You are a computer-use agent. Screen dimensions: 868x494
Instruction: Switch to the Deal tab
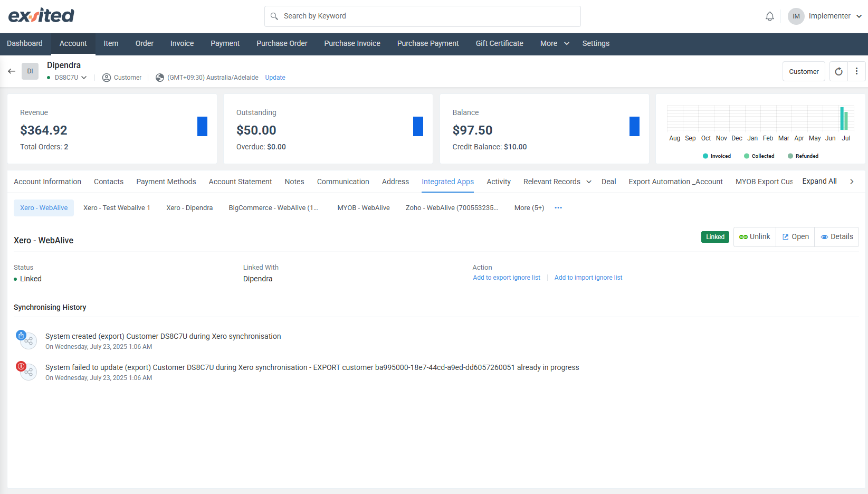click(x=608, y=182)
